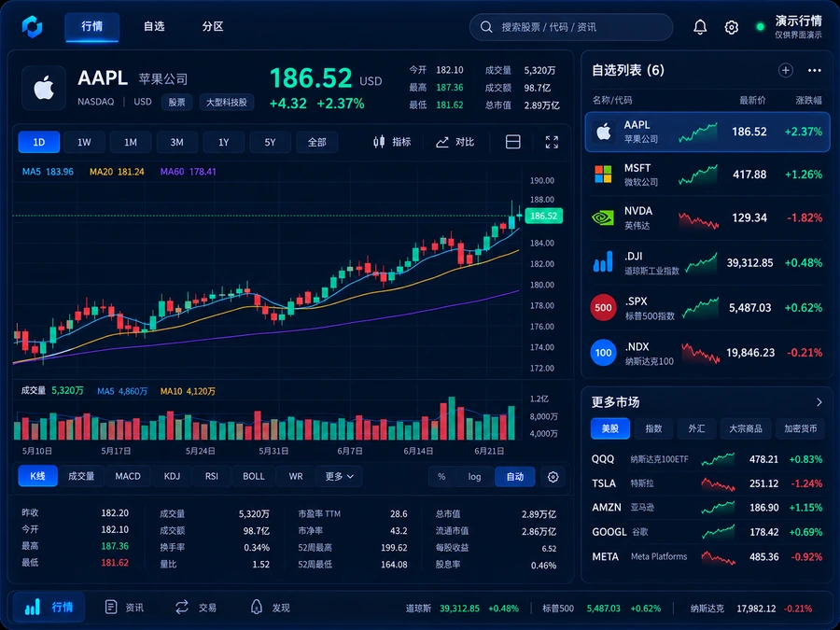This screenshot has width=840, height=630.
Task: Select the 5Y timeframe
Action: click(270, 142)
